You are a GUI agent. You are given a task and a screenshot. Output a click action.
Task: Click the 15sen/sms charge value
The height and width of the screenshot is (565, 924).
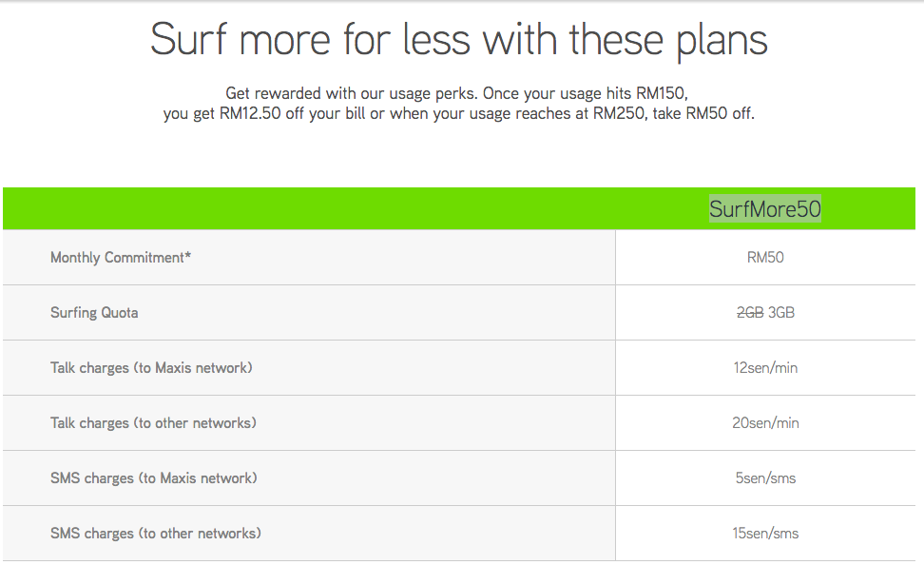point(765,534)
